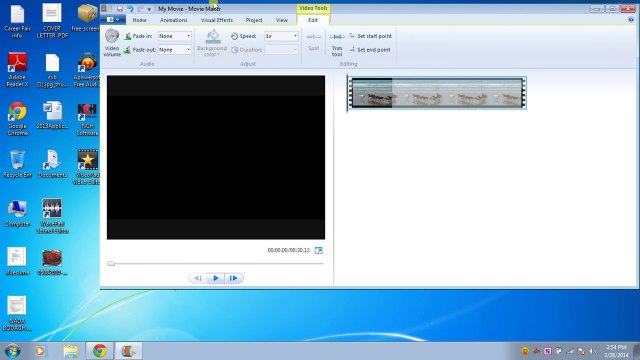Click the black preview monitor

tap(216, 157)
